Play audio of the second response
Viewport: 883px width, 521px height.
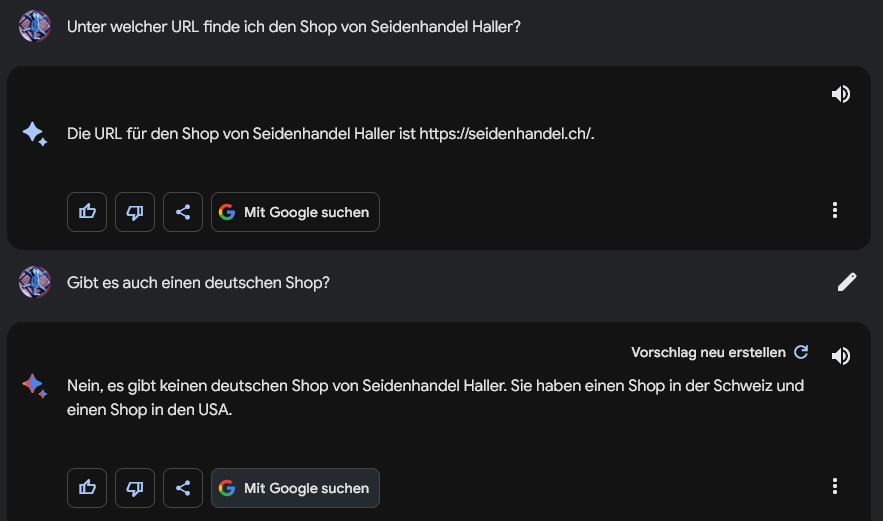[841, 355]
